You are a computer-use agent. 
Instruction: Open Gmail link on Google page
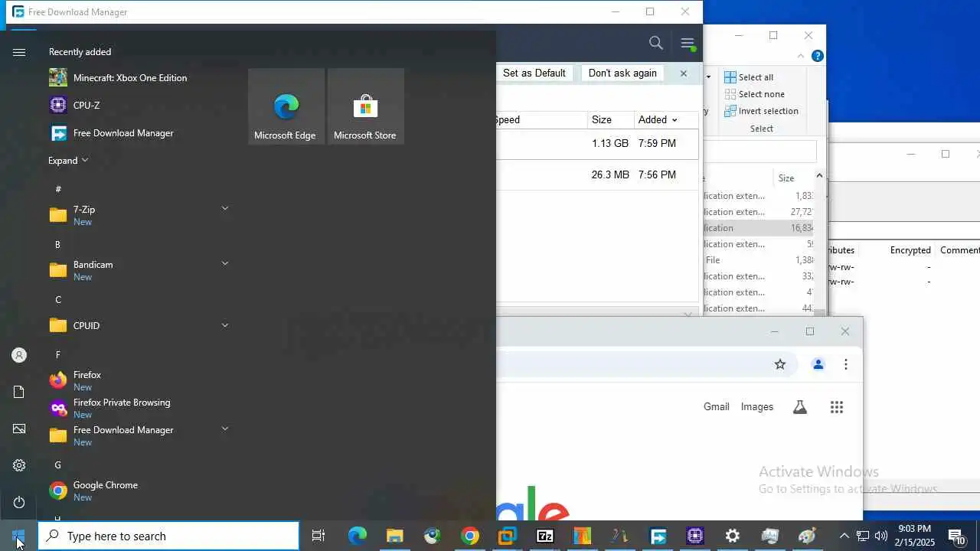point(717,407)
